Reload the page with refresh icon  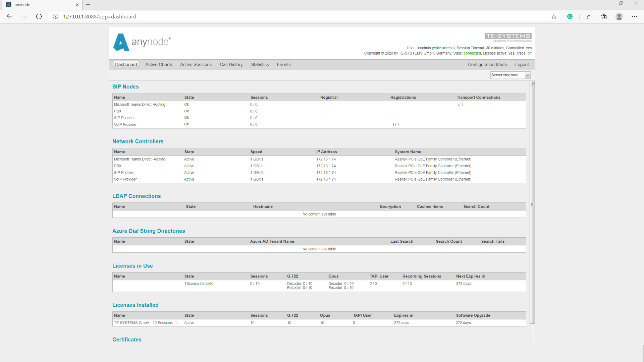coord(39,16)
